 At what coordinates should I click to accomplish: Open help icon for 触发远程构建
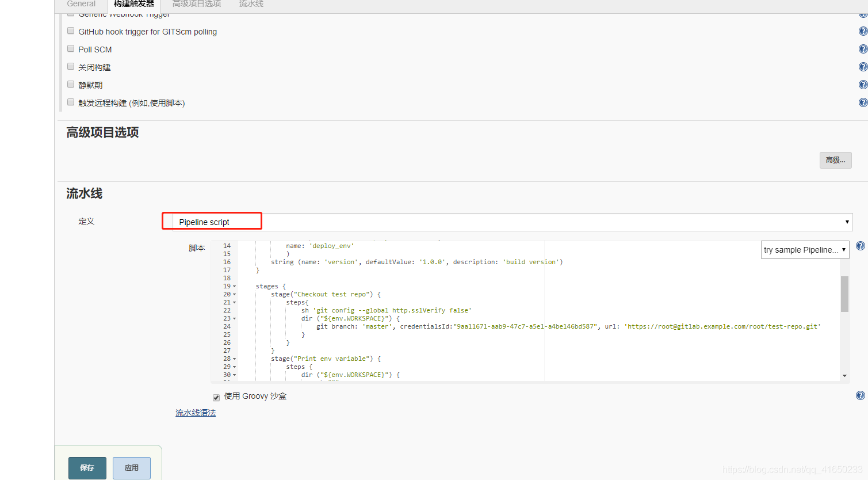863,102
